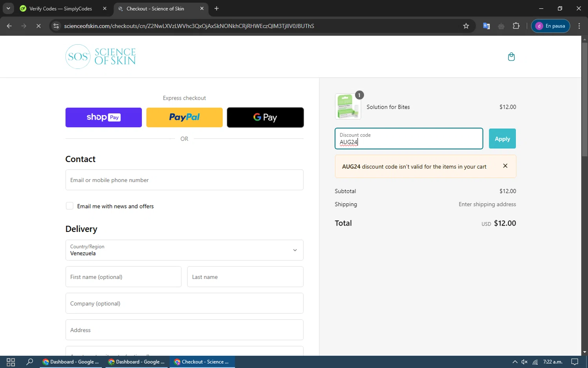
Task: Check Email me with news and offers
Action: (x=69, y=206)
